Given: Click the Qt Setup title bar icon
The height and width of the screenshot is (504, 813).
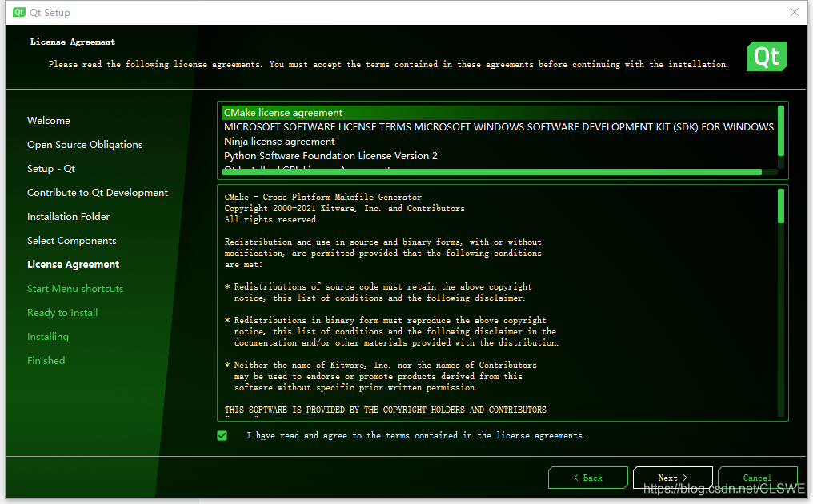Looking at the screenshot, I should click(x=19, y=12).
